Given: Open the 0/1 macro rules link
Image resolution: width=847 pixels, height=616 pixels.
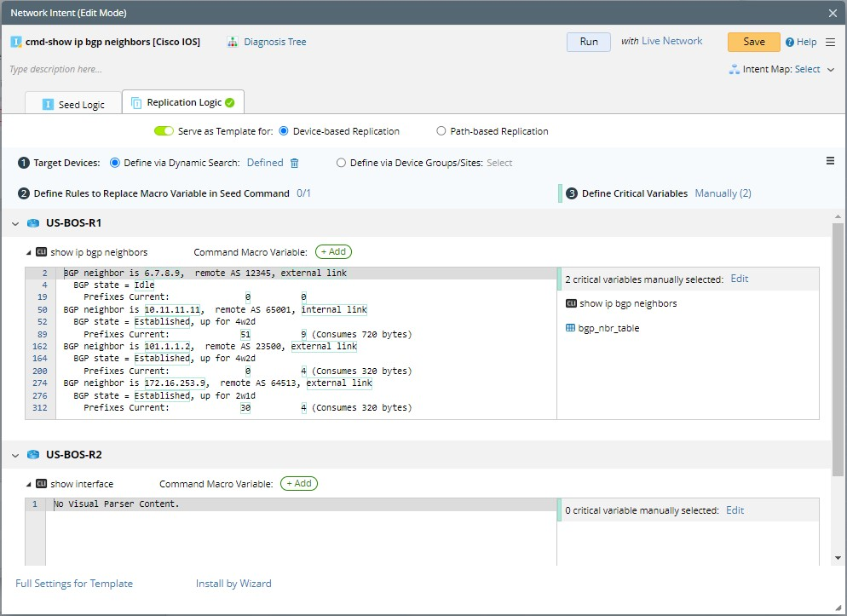Looking at the screenshot, I should (303, 193).
